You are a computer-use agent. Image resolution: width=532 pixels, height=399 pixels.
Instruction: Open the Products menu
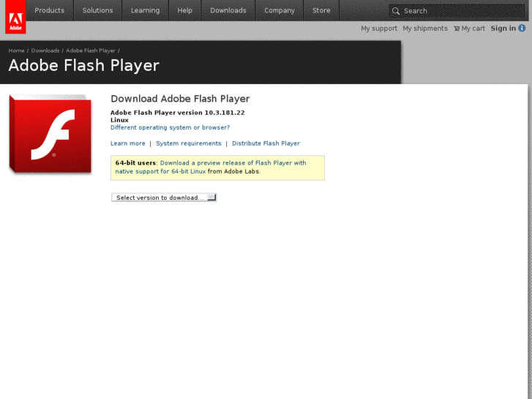click(50, 10)
